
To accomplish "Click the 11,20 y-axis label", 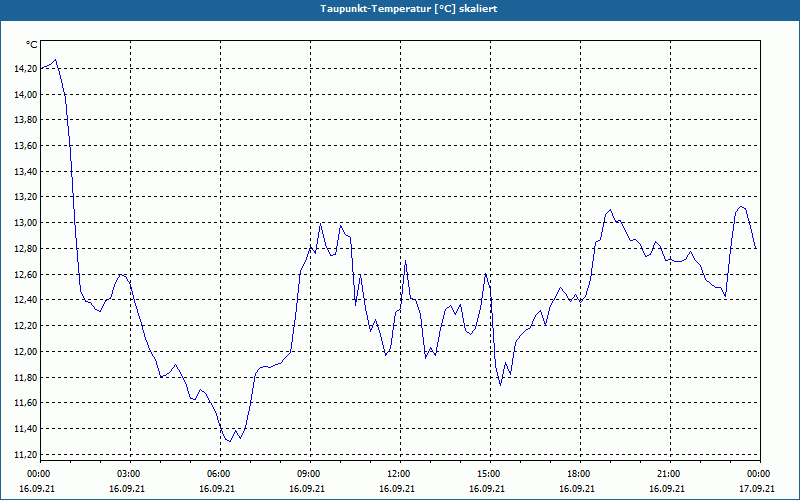I will tap(26, 455).
